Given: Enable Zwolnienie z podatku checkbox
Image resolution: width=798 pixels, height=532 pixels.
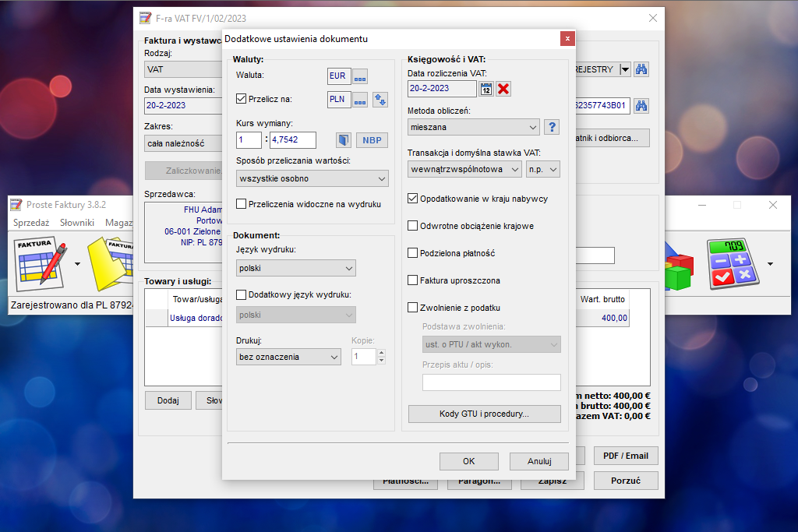Looking at the screenshot, I should (x=413, y=307).
